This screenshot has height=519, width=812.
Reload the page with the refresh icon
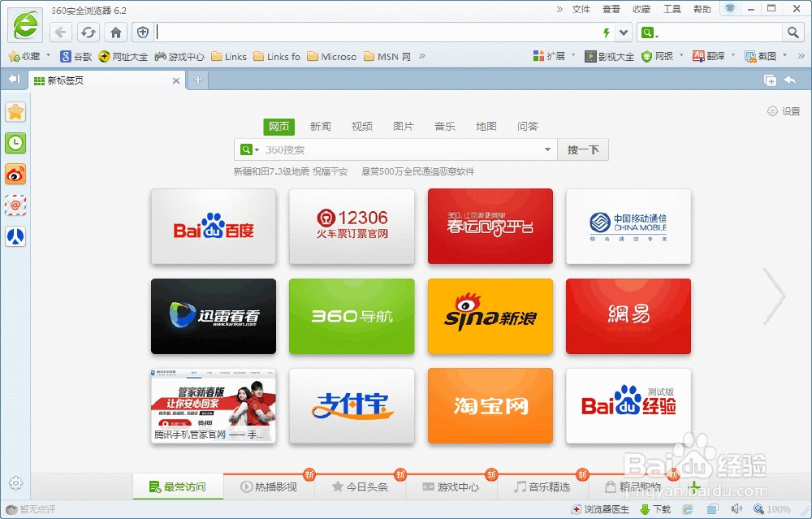[x=89, y=32]
